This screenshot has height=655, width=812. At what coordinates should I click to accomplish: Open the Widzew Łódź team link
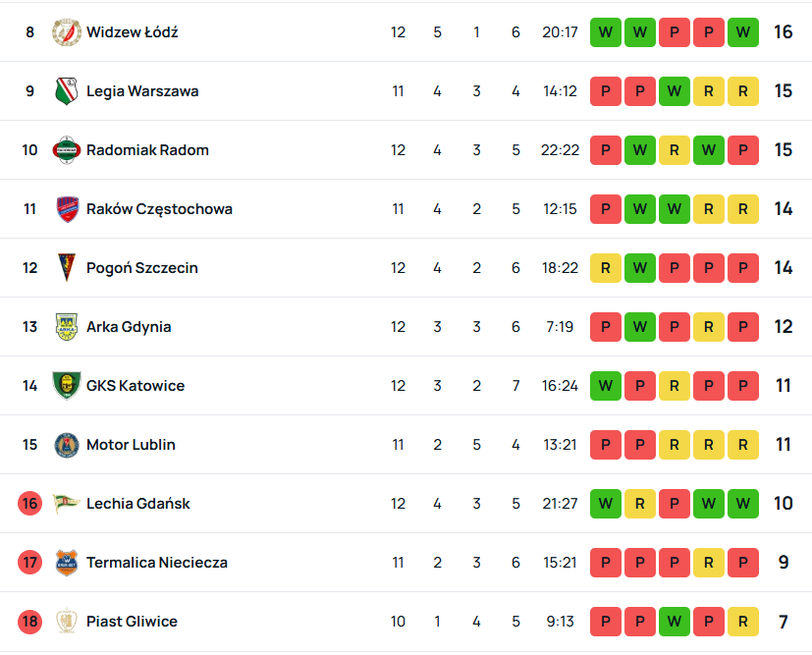pyautogui.click(x=132, y=32)
